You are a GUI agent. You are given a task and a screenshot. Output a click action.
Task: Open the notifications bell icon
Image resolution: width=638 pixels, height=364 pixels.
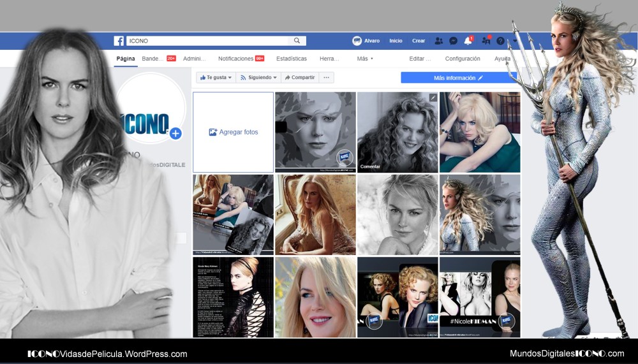(468, 40)
